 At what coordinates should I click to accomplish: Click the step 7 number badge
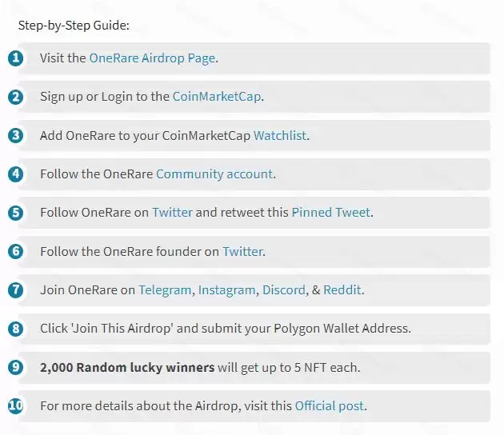tap(16, 289)
